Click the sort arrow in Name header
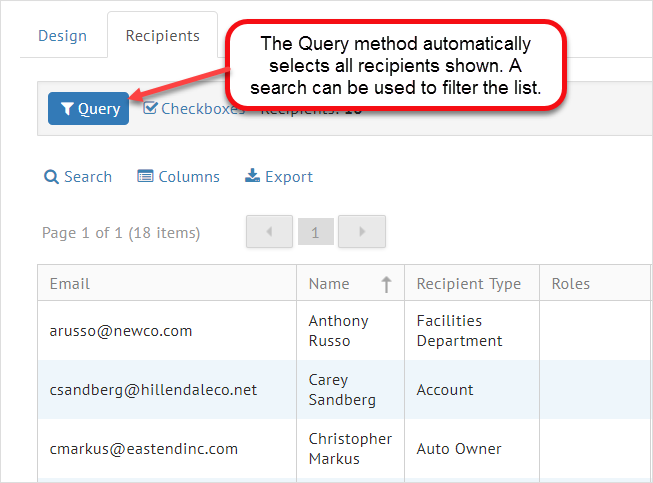The image size is (653, 483). click(x=386, y=284)
